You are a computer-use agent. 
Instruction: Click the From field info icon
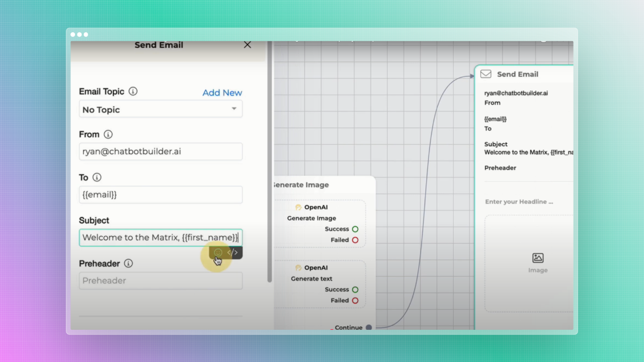108,134
